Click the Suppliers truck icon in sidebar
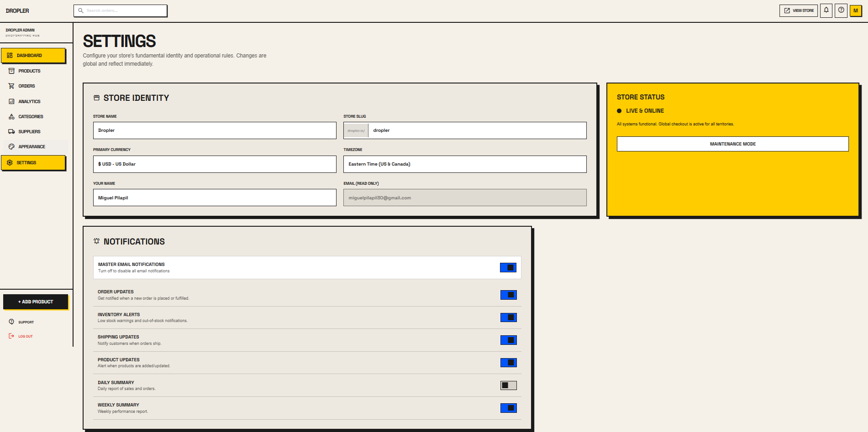Image resolution: width=868 pixels, height=432 pixels. click(x=11, y=132)
